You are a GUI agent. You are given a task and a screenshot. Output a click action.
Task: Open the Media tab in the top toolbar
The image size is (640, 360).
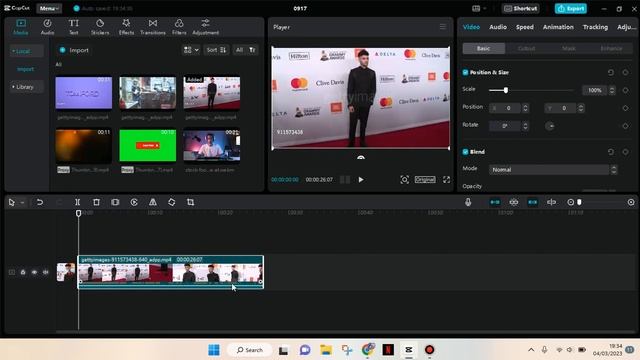(x=21, y=27)
